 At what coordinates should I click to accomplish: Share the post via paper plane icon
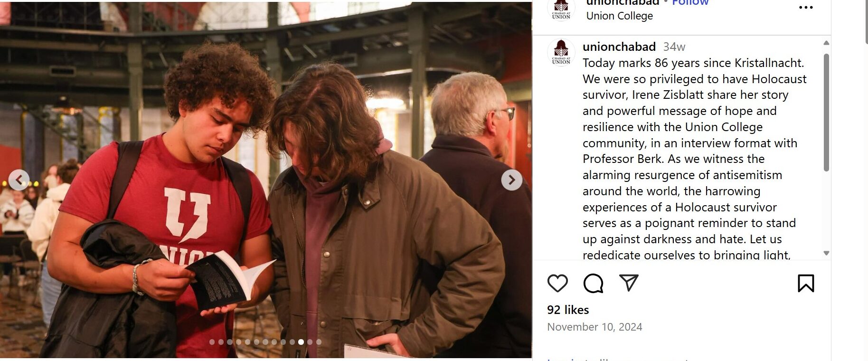[629, 283]
